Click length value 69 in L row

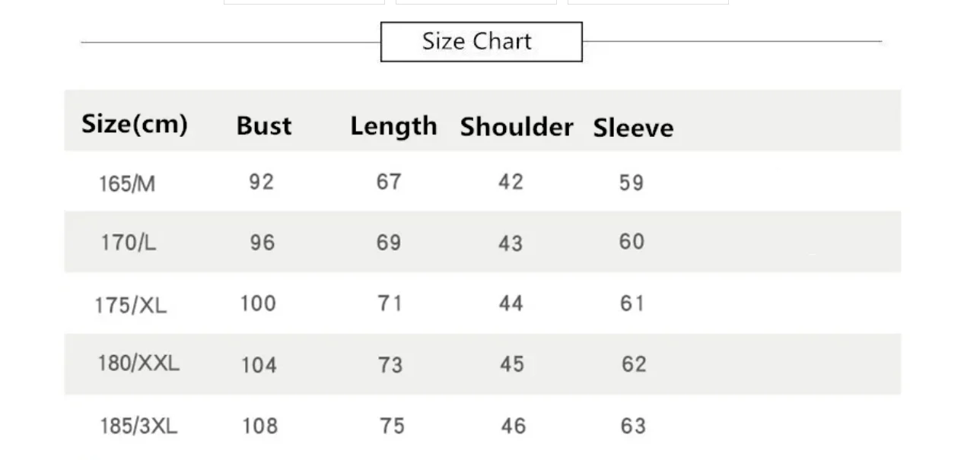tap(389, 243)
